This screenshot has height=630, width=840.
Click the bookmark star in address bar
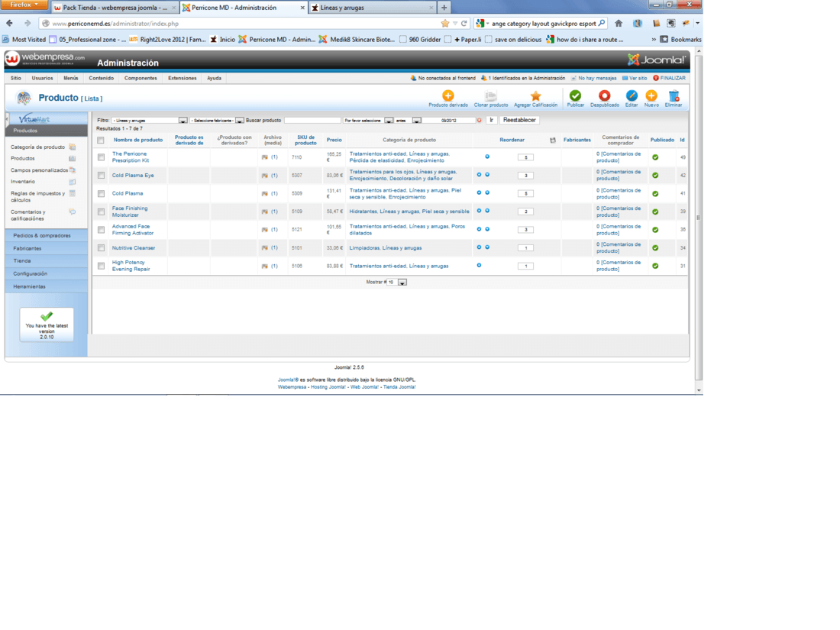[x=444, y=23]
